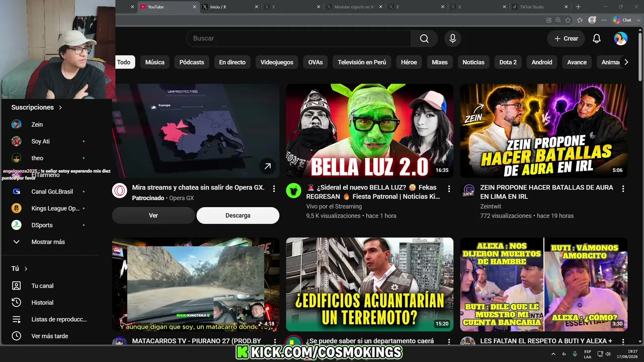The image size is (644, 362).
Task: Open the DSports channel avatar
Action: (17, 225)
